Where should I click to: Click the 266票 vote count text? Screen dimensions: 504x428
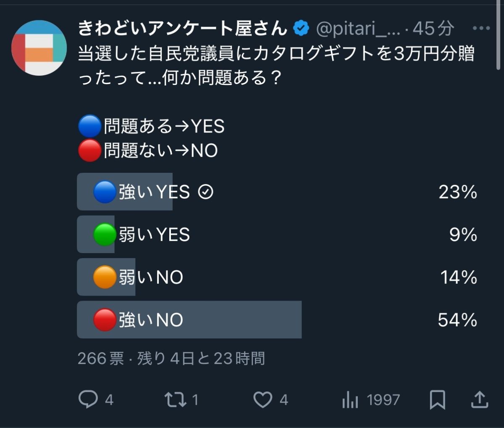[100, 359]
